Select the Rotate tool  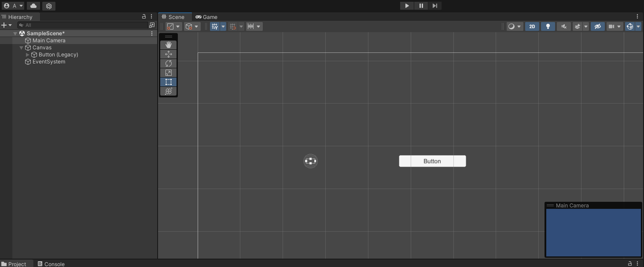coord(169,63)
